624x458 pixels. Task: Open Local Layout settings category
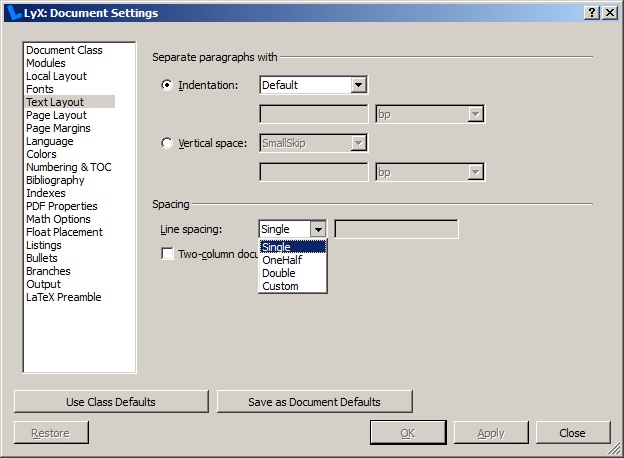click(57, 76)
